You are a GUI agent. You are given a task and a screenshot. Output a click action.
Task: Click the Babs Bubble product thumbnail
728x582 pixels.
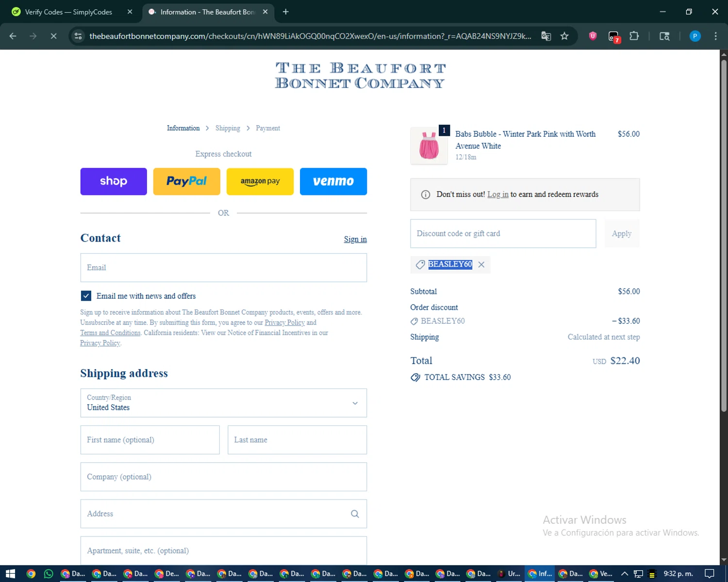[429, 145]
